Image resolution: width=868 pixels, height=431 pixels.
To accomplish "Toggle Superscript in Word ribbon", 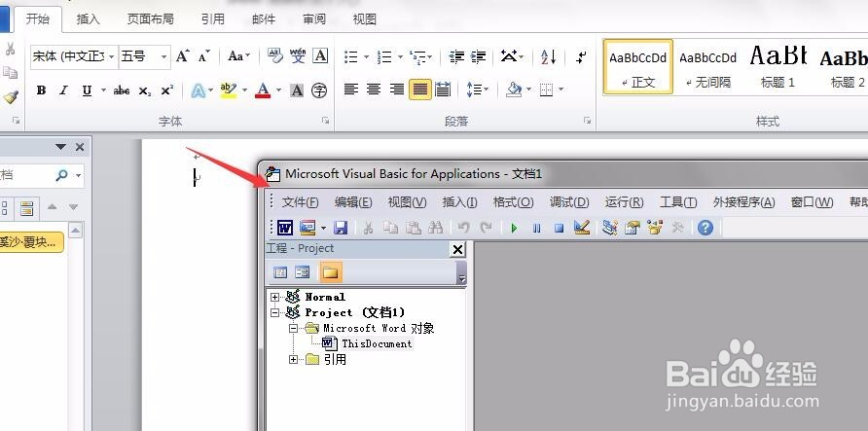I will (167, 90).
